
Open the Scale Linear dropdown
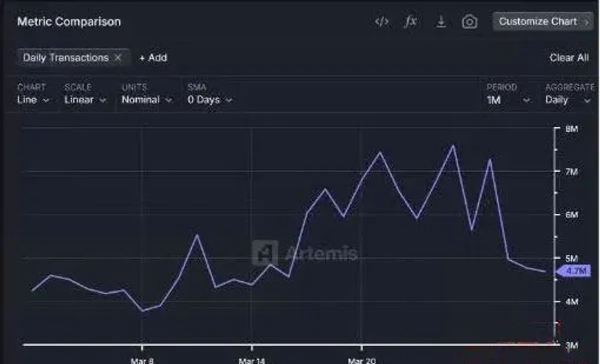[x=85, y=100]
